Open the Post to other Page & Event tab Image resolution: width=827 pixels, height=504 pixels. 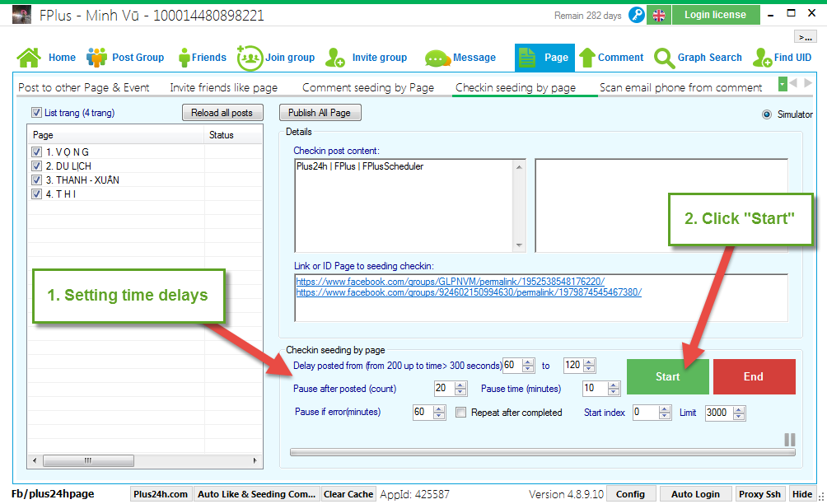84,87
